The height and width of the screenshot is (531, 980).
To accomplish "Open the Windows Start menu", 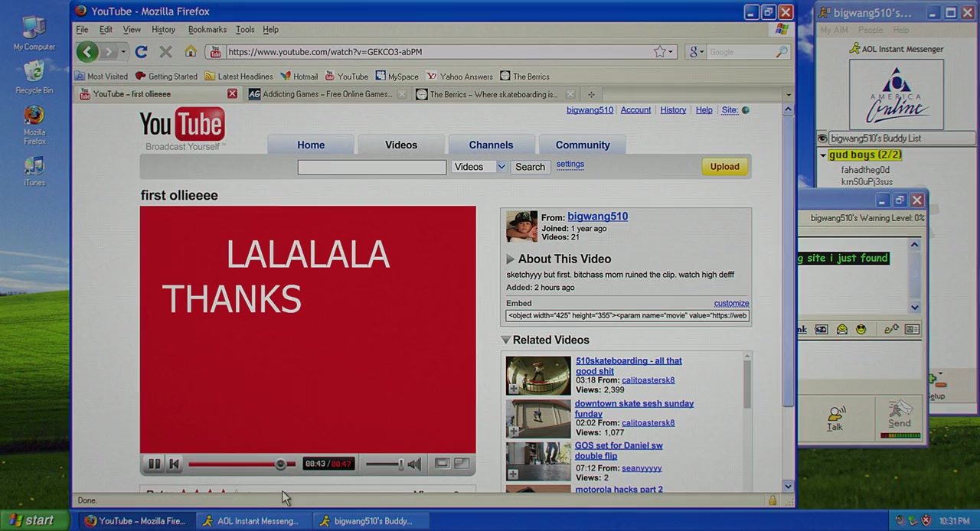I will 32,521.
